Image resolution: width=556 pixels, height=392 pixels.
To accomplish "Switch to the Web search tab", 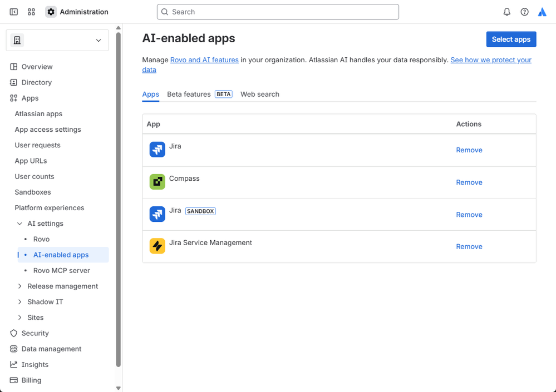I will 260,94.
